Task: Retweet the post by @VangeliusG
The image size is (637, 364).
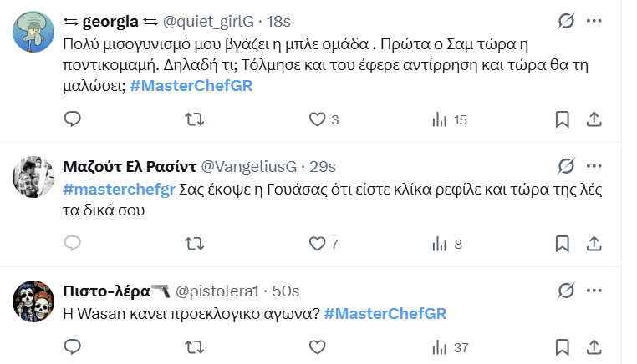Action: [x=193, y=244]
